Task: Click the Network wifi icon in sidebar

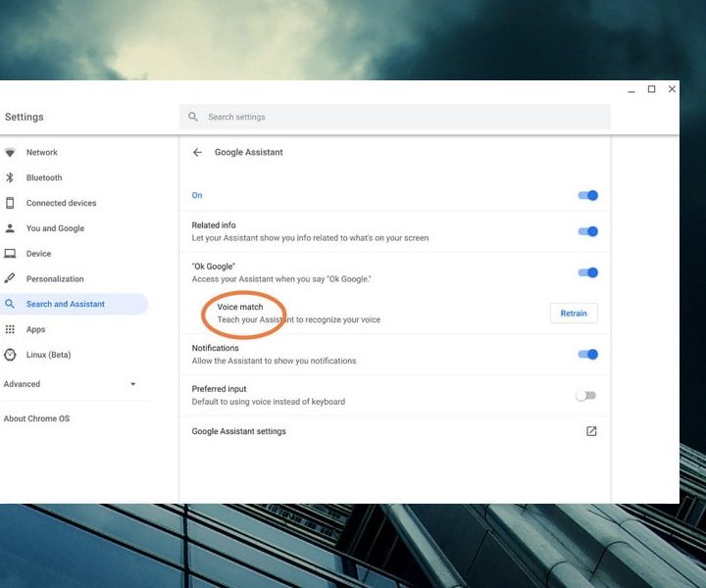Action: coord(10,153)
